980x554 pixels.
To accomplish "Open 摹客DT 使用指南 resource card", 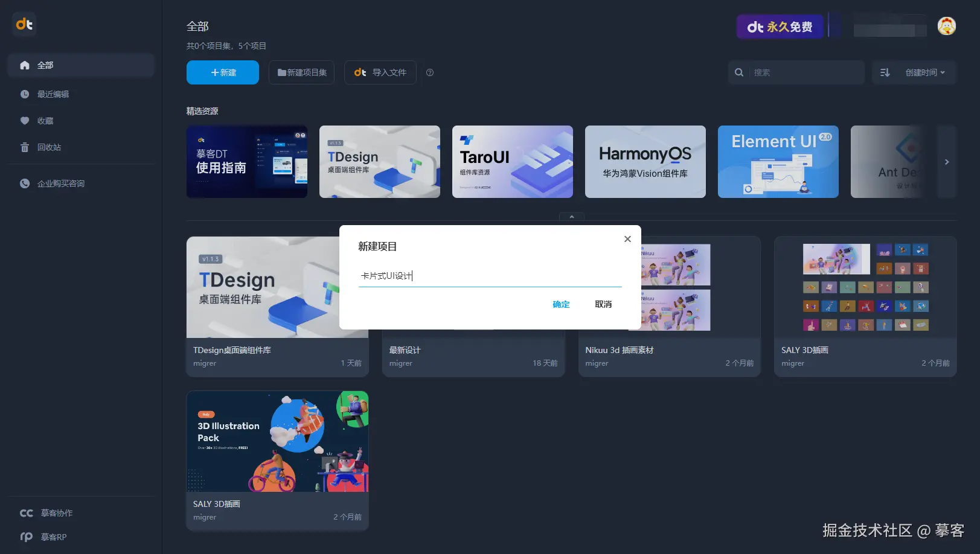I will [x=247, y=162].
